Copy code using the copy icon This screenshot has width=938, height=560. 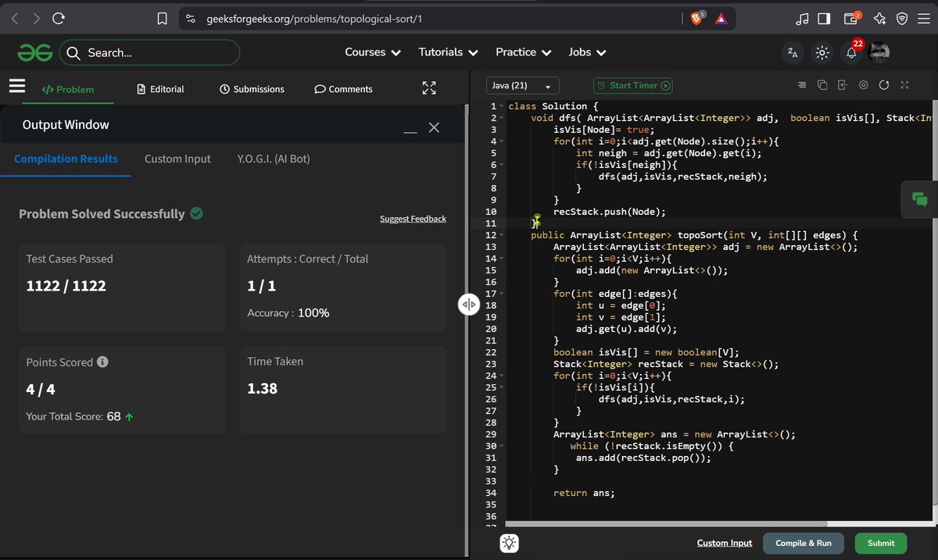(822, 85)
